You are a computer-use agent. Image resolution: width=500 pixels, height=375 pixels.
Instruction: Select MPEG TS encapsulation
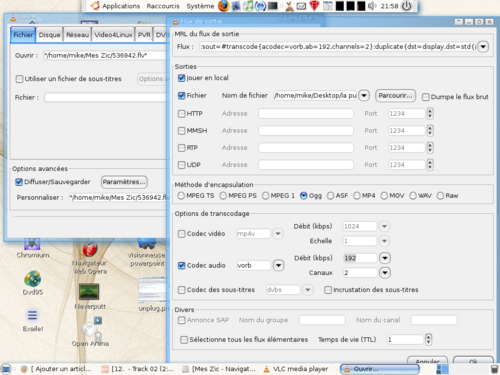point(181,196)
